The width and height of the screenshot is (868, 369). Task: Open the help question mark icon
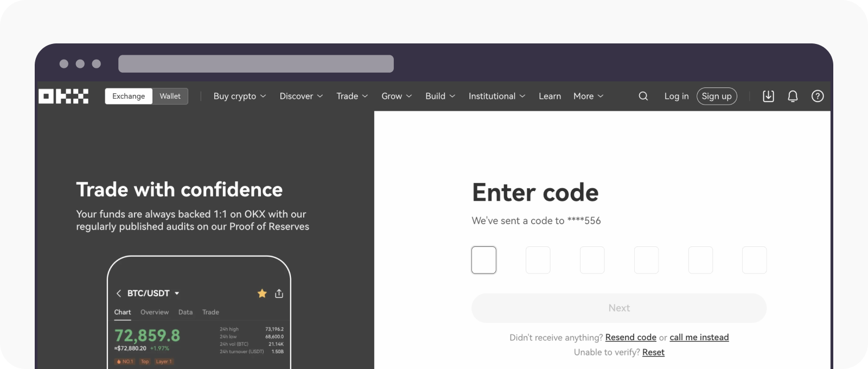pyautogui.click(x=817, y=96)
